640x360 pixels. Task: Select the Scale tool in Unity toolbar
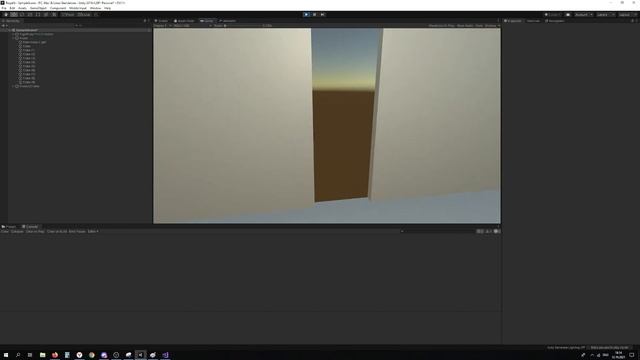pos(30,15)
